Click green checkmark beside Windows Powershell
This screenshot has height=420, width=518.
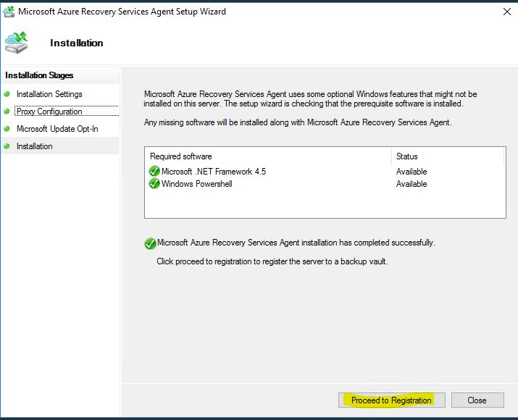pos(154,184)
